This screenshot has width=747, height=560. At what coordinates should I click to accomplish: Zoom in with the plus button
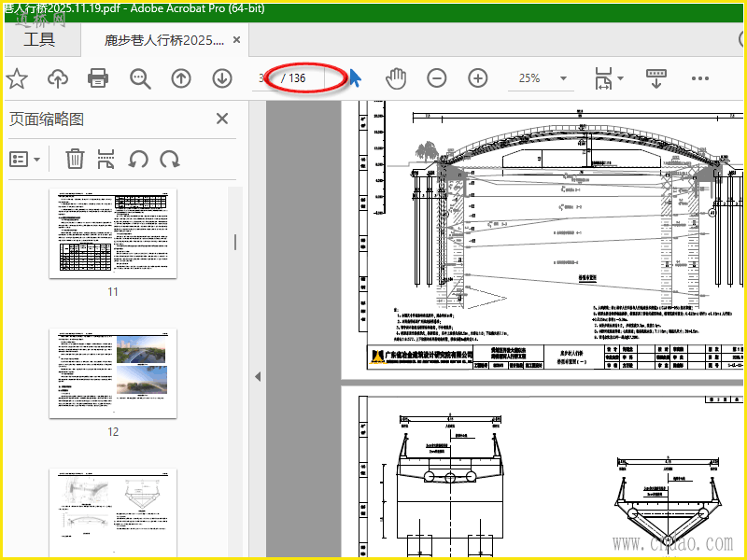coord(478,78)
